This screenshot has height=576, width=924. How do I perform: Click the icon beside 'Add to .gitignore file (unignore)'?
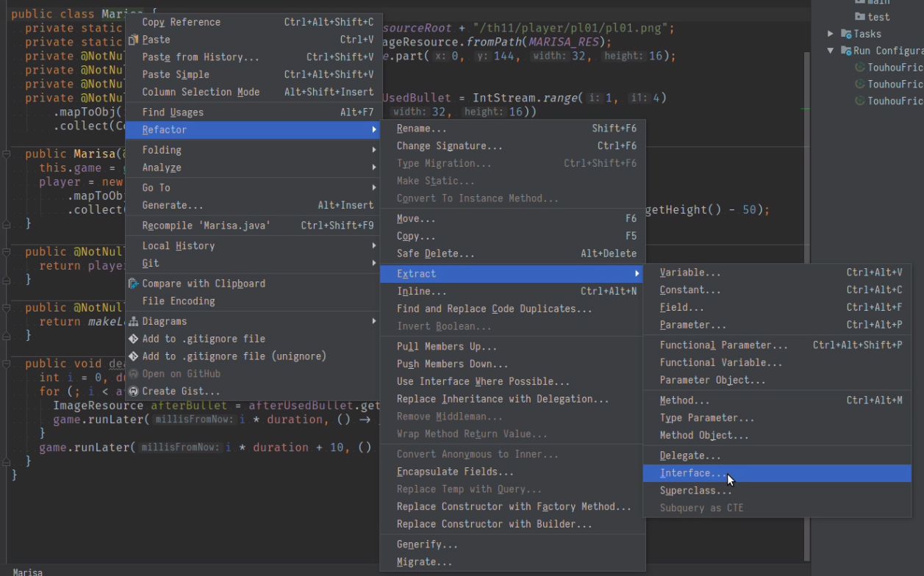[x=134, y=356]
